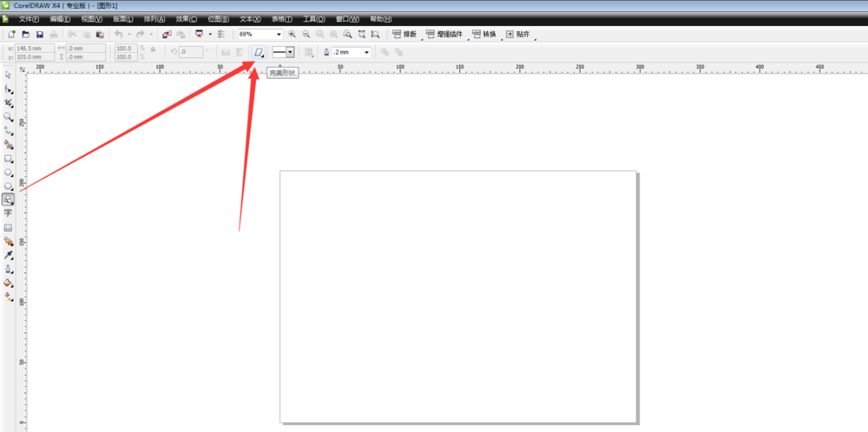Select the Interactive fill tool
The width and height of the screenshot is (868, 432).
coord(9,297)
